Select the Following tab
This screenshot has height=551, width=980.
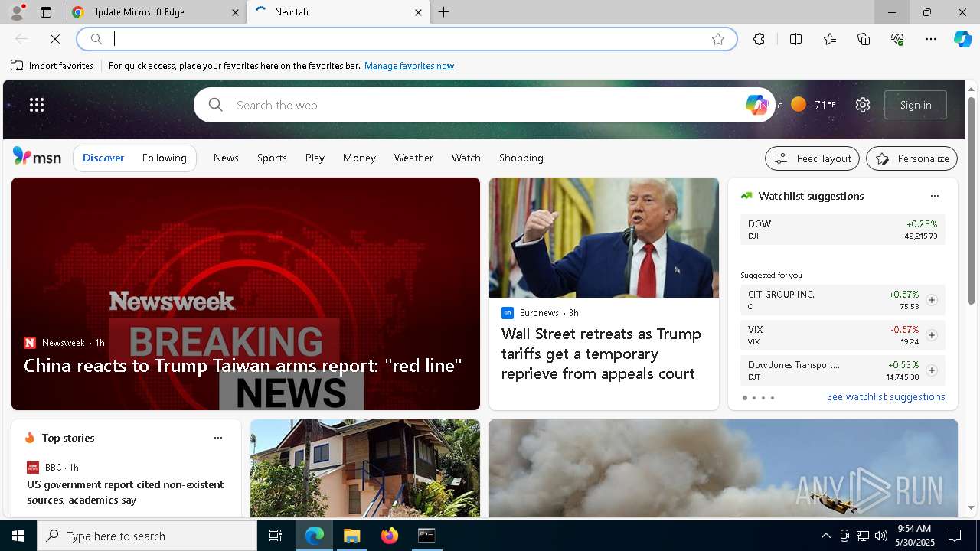click(164, 158)
